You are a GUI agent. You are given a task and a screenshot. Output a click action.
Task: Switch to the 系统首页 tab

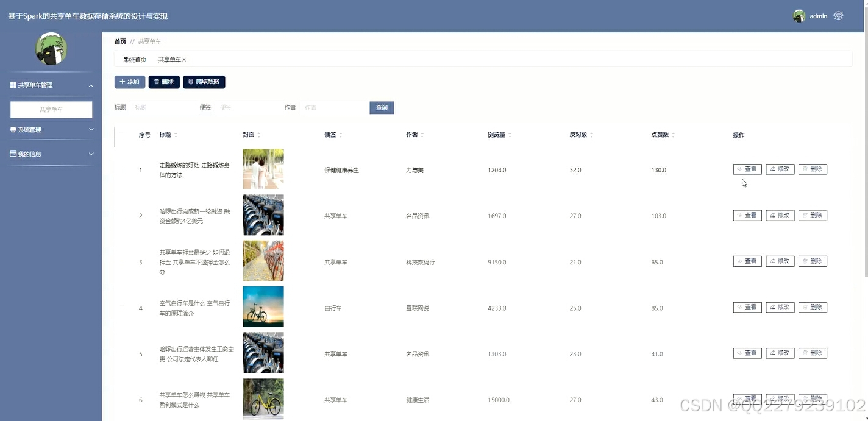(134, 59)
